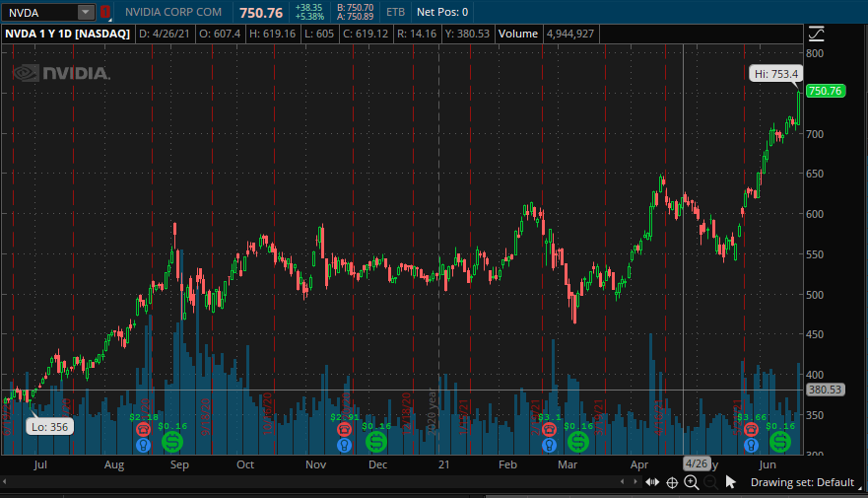Click the small right scroll arrow near the tools
This screenshot has height=498, width=868.
[634, 482]
